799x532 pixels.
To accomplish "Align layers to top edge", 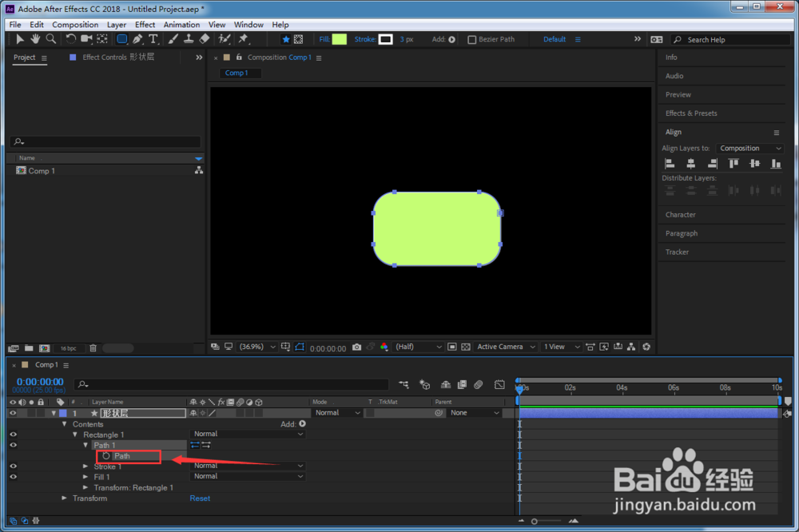I will [x=733, y=164].
